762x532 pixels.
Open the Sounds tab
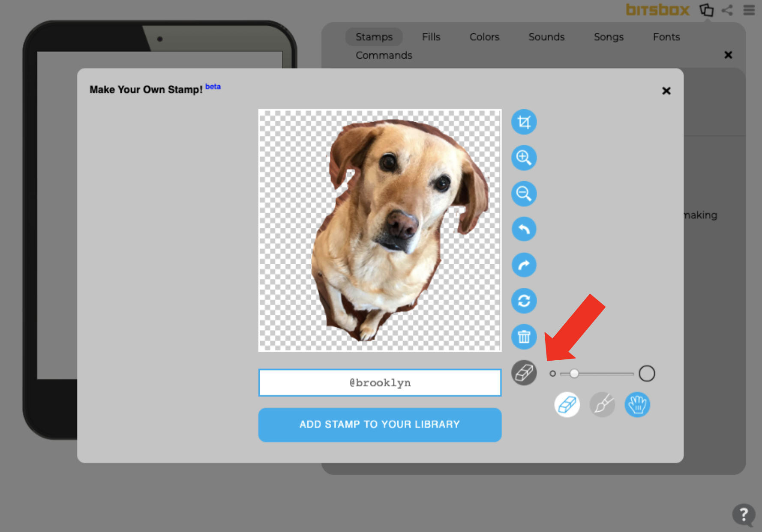click(x=546, y=37)
